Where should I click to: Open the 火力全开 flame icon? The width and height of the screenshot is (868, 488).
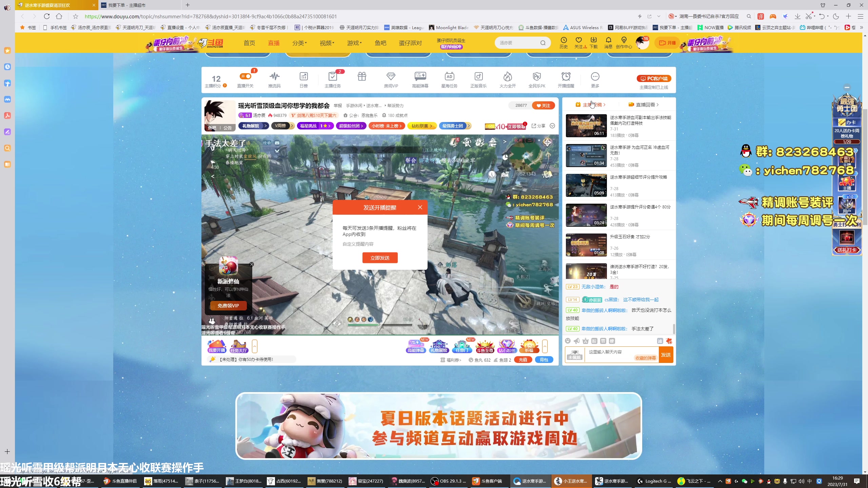[x=508, y=77]
